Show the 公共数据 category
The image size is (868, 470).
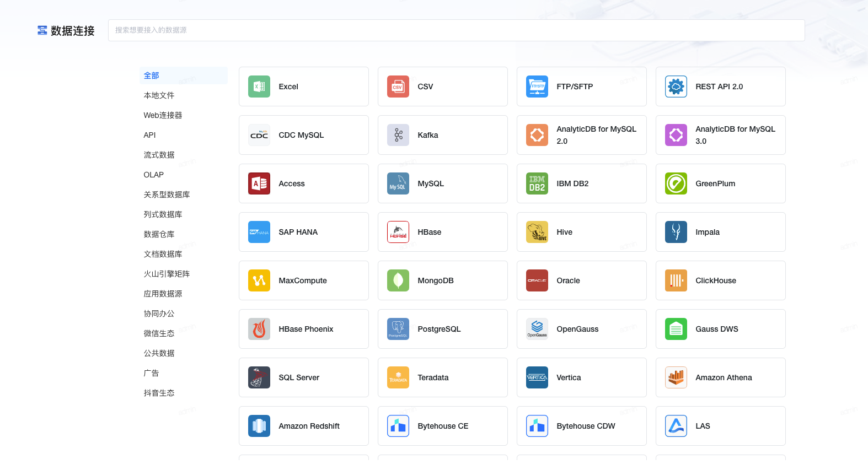(x=184, y=353)
